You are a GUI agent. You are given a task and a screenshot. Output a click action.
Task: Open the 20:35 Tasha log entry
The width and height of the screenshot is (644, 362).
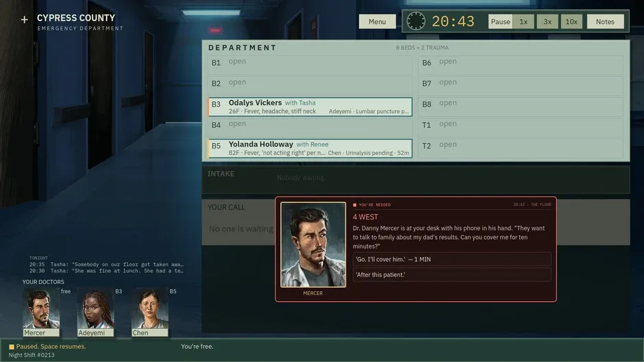point(106,265)
